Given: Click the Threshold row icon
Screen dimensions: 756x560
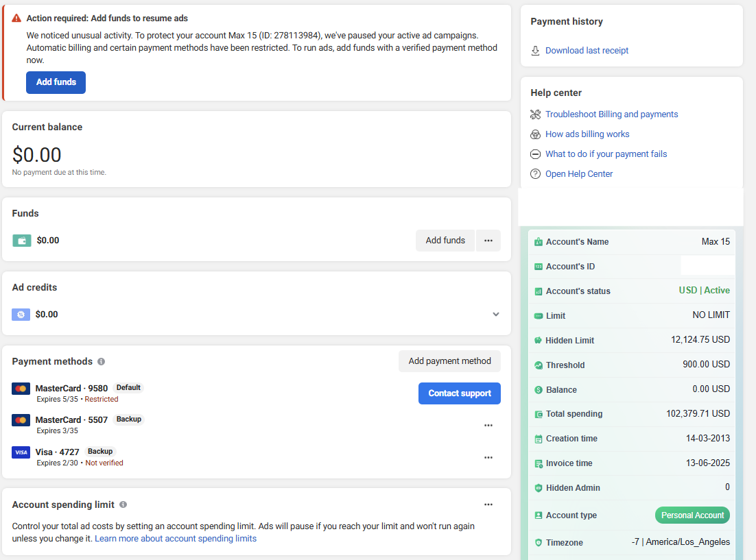Looking at the screenshot, I should [x=539, y=365].
